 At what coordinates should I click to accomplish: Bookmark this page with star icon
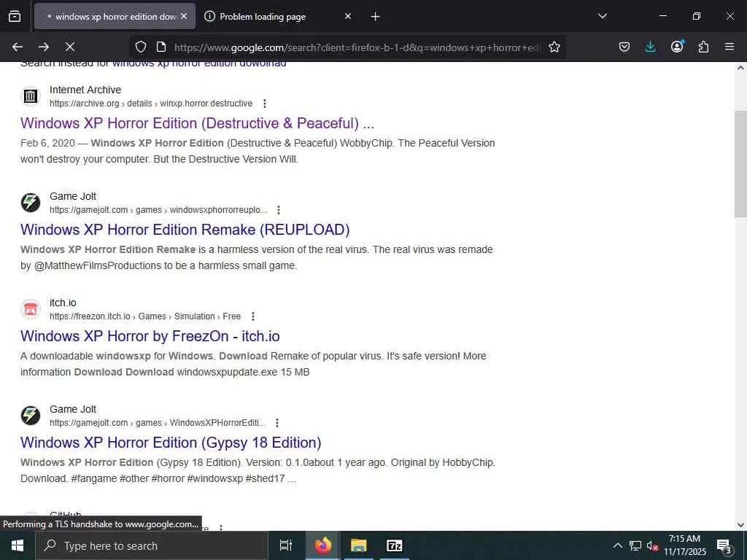tap(554, 47)
